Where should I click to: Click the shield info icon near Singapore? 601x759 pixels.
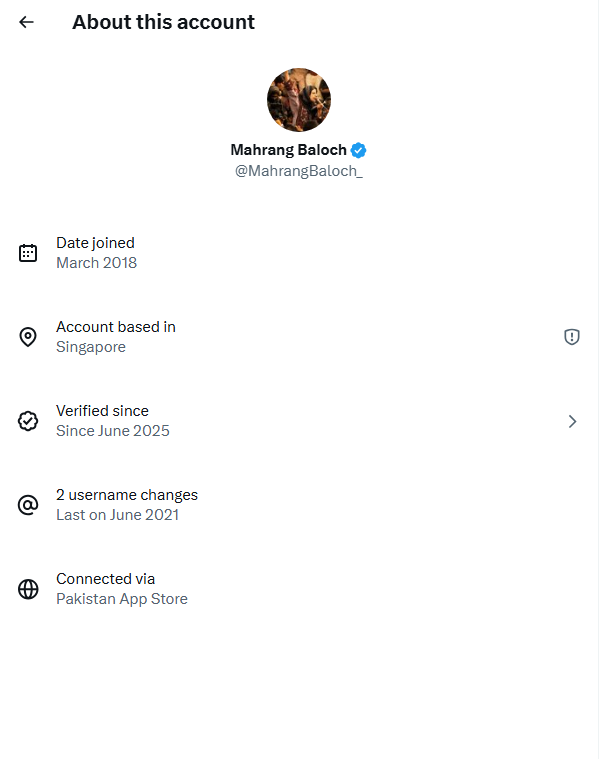tap(572, 337)
